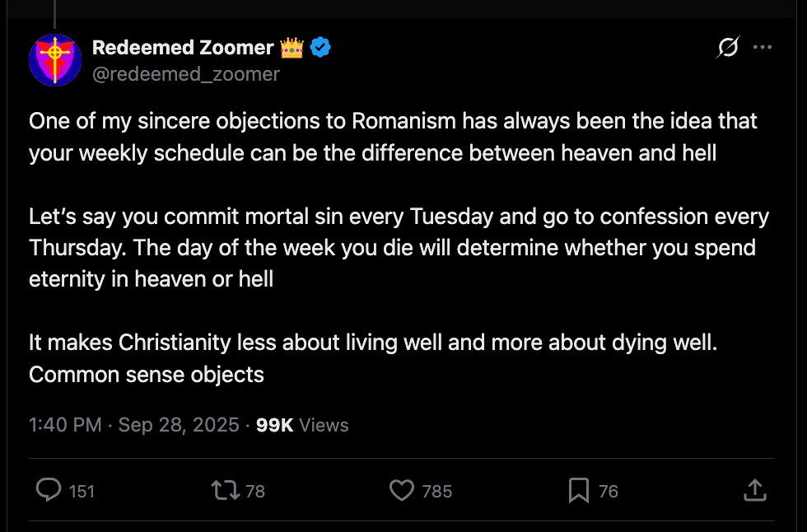Click the blue verified badge
The image size is (807, 532).
tap(320, 48)
